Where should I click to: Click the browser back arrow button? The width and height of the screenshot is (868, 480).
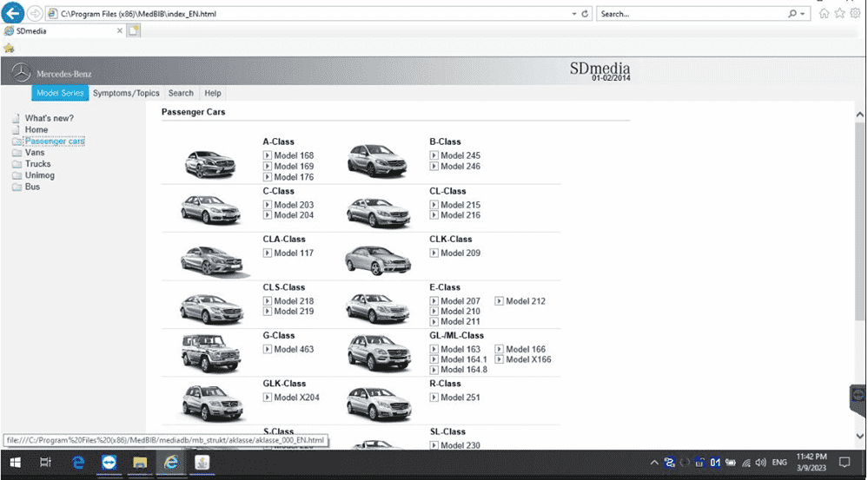(13, 13)
